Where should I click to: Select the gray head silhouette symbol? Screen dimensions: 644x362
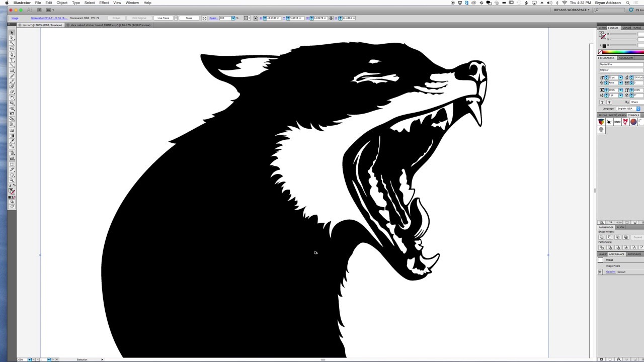[x=601, y=130]
